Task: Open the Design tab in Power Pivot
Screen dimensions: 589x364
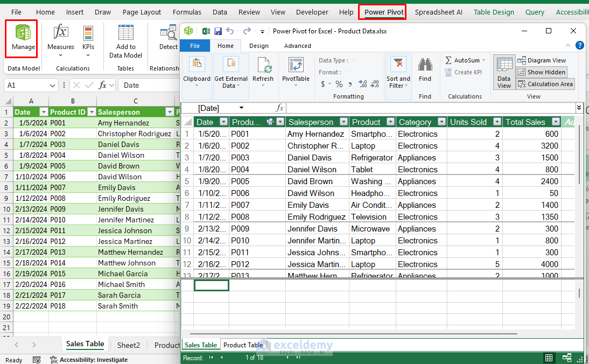Action: [258, 46]
